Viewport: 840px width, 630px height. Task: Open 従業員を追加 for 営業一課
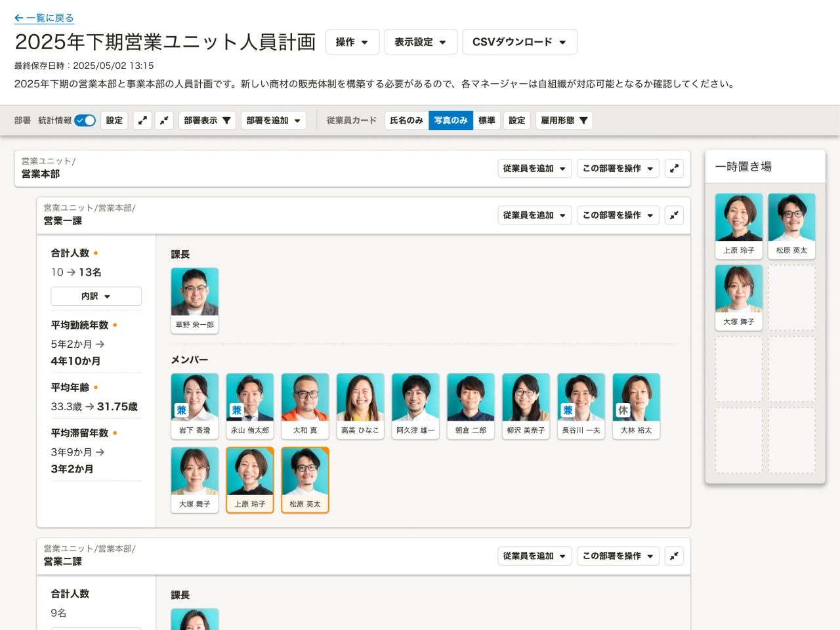[535, 215]
